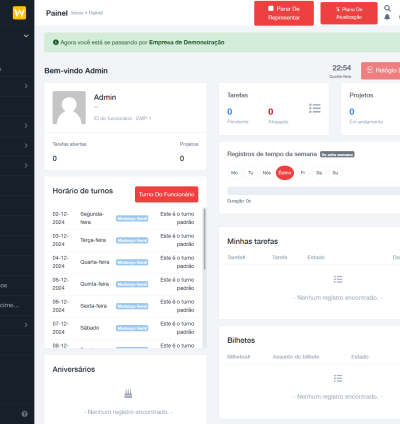Click the blue Pendente count 0
The image size is (400, 424).
pos(230,112)
